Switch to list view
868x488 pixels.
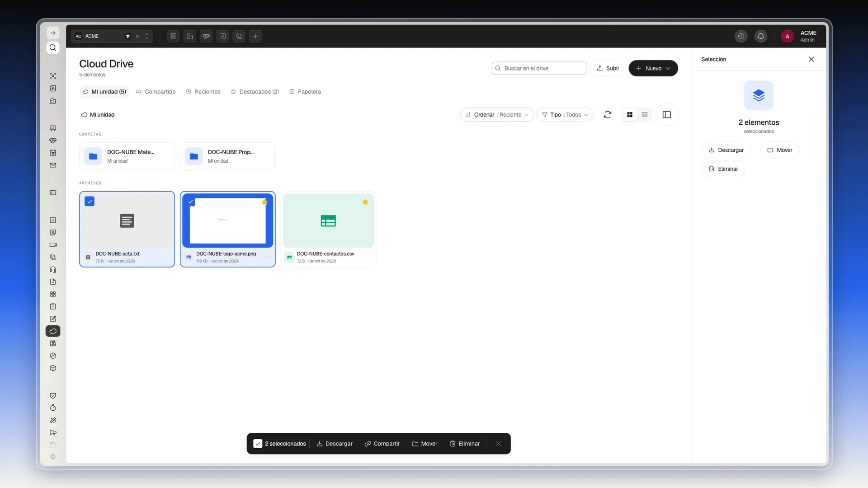pyautogui.click(x=645, y=115)
